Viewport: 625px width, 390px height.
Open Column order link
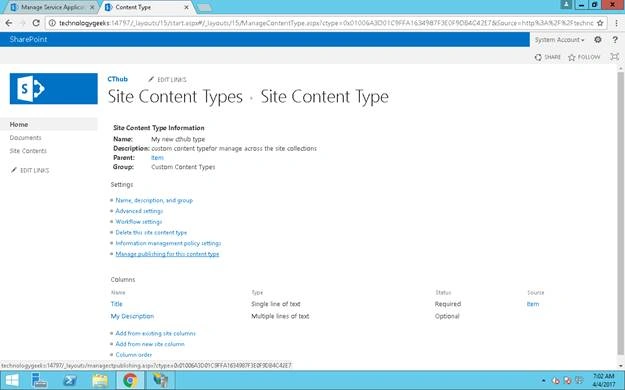[x=134, y=355]
